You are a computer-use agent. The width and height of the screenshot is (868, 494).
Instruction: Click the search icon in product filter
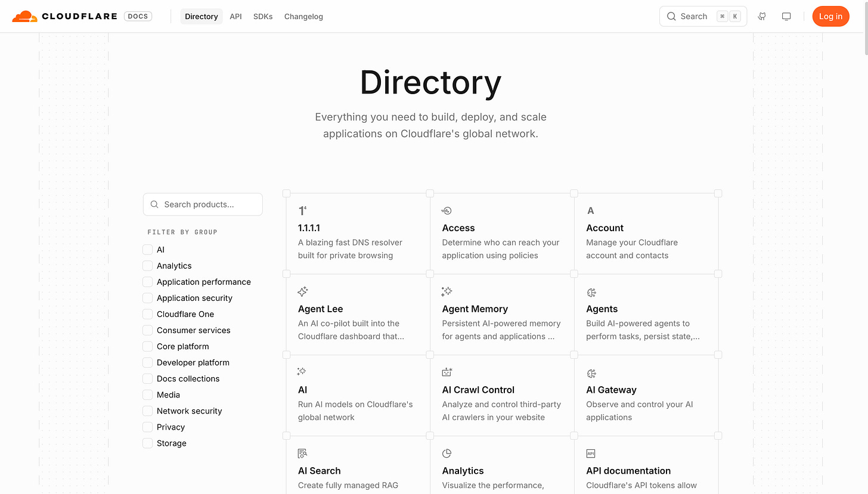(x=154, y=204)
